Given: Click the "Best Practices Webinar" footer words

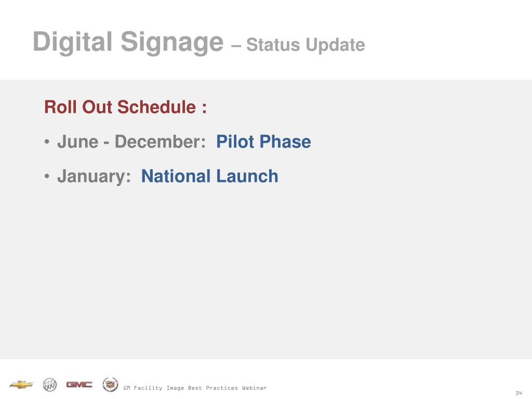Looking at the screenshot, I should coord(227,388).
